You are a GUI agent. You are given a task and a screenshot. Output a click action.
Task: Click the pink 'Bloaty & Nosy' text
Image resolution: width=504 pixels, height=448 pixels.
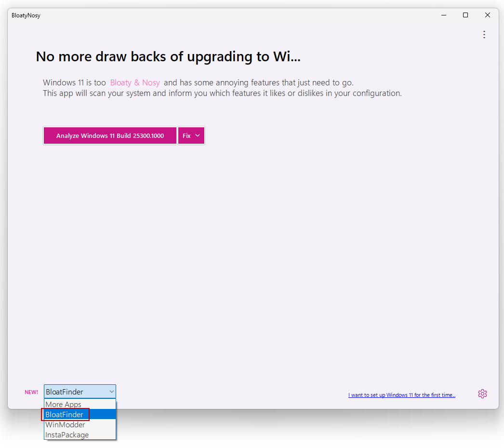click(135, 82)
